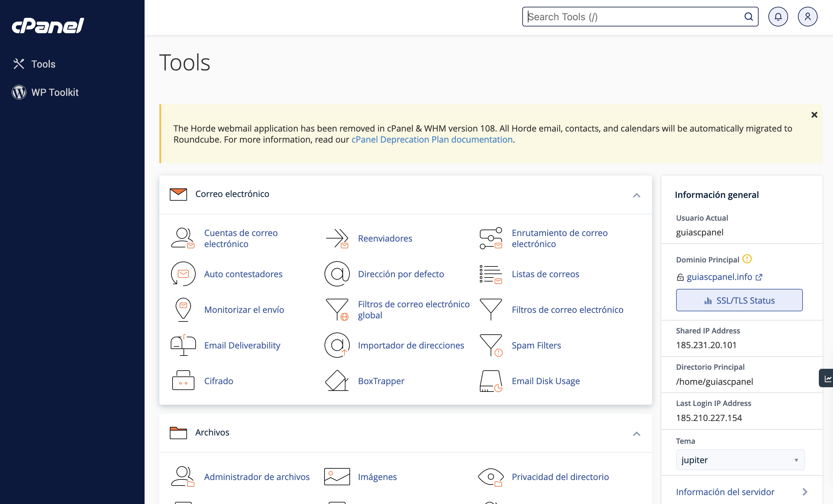Click the Enrutamiento de correo icon
Screen dimensions: 833x504
(491, 238)
